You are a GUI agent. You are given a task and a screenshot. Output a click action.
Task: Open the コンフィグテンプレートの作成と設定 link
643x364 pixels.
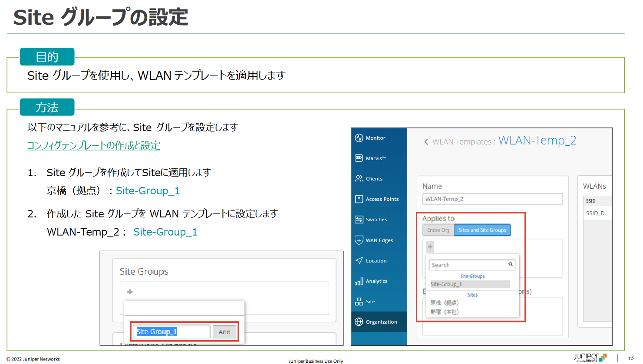coord(93,146)
